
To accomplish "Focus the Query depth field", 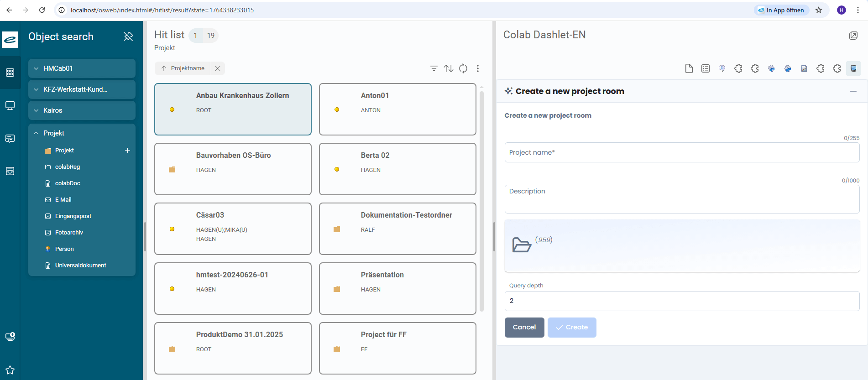I will tap(682, 301).
